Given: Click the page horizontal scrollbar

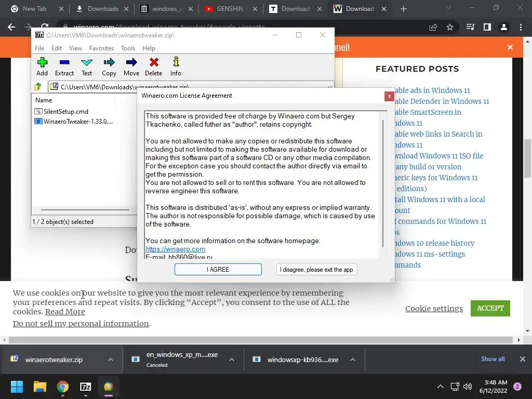Looking at the screenshot, I should (261, 340).
